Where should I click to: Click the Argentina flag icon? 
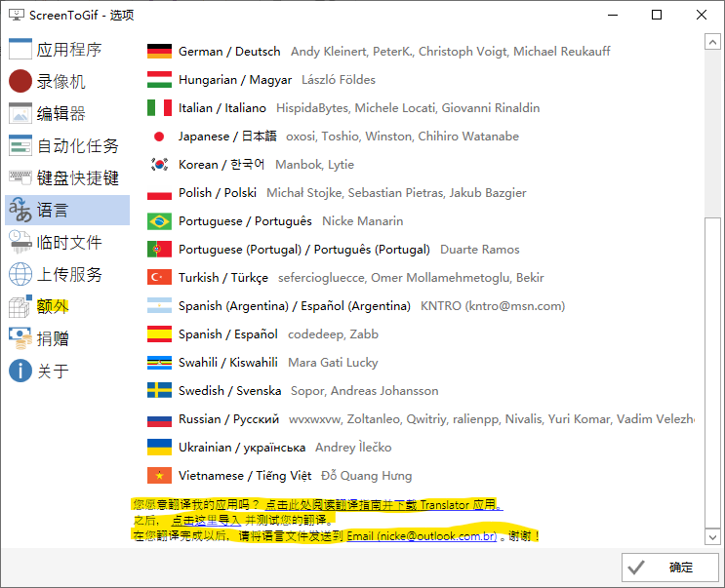click(x=159, y=306)
